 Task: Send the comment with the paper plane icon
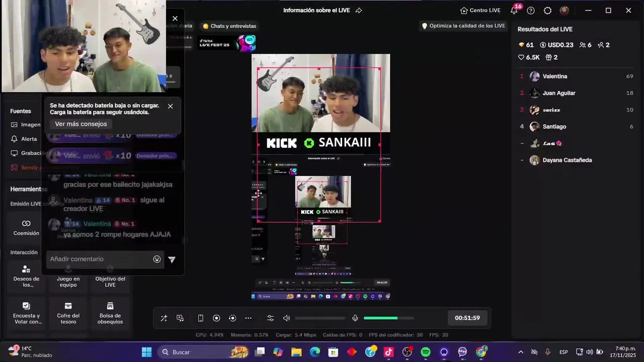(172, 259)
